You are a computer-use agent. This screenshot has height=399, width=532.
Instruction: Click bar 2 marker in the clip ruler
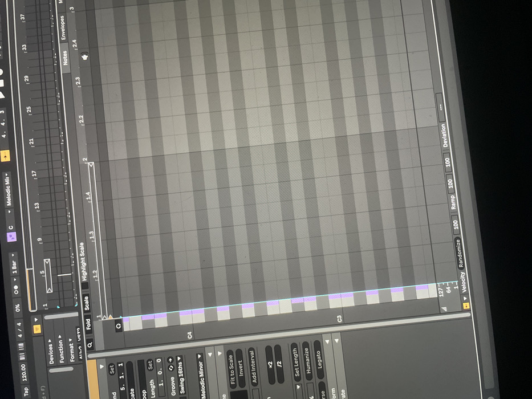85,159
